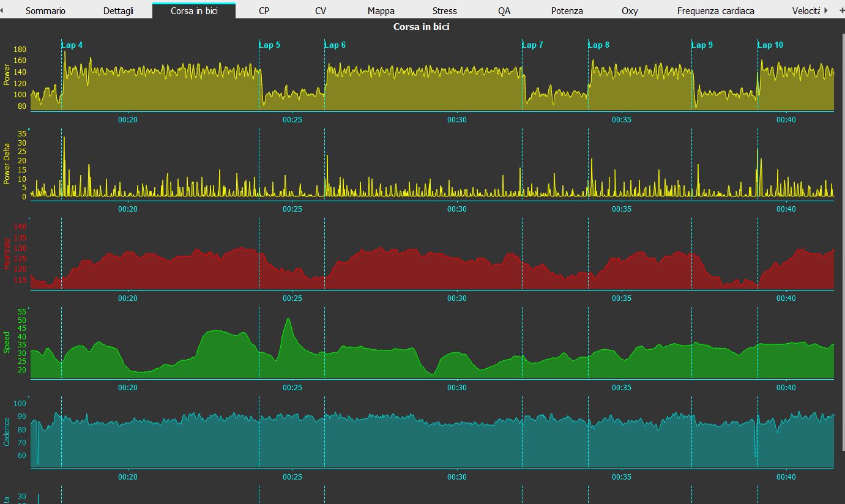Go to the Mappa tab
The image size is (845, 504).
coord(381,10)
